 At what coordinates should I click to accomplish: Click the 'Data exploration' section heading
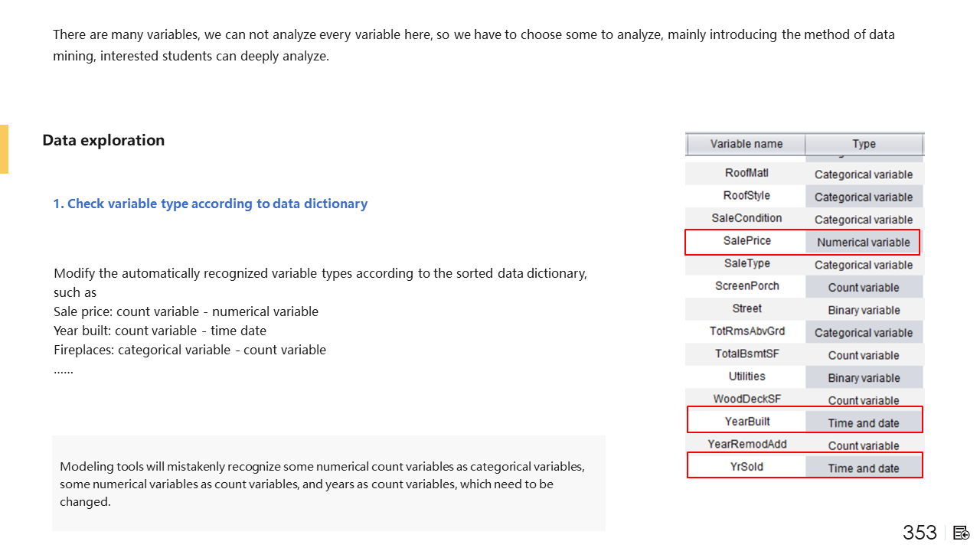(x=103, y=140)
